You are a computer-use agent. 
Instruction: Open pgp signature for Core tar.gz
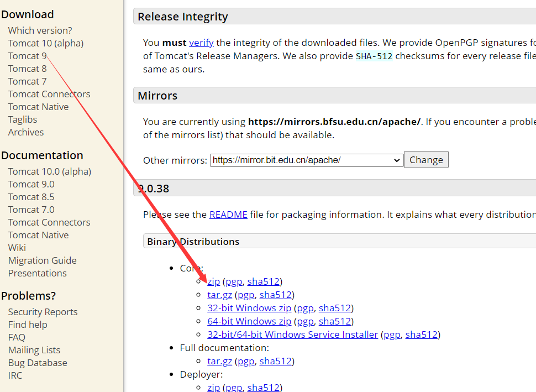point(246,295)
